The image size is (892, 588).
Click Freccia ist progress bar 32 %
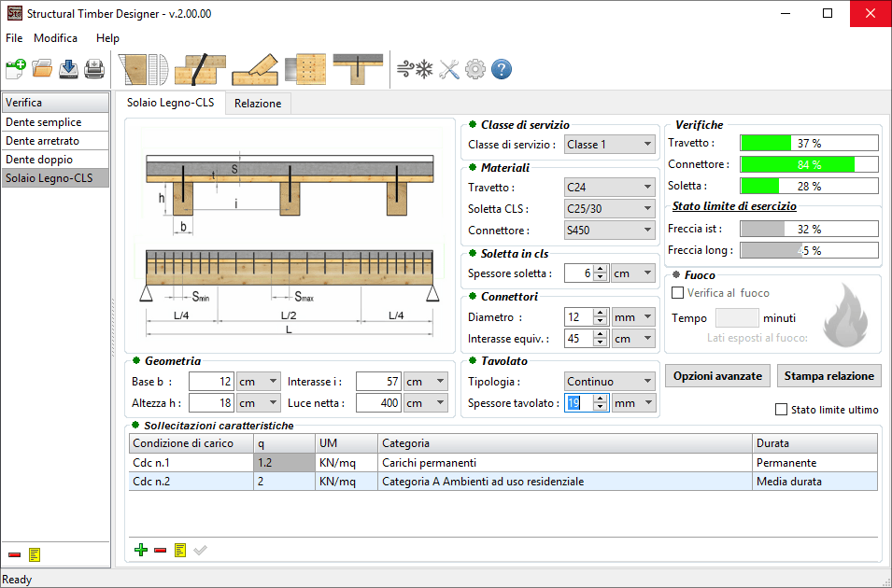click(809, 230)
